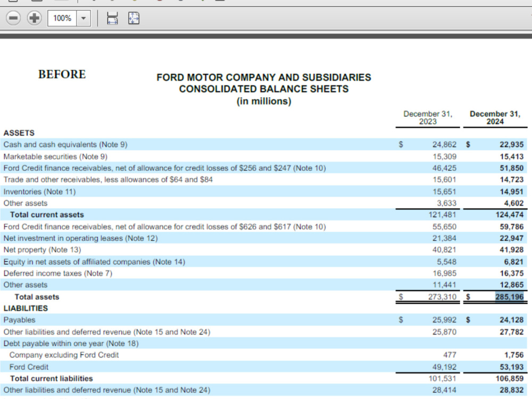Click the 51,850 finance receivables value
Screen dimensions: 532x399
[x=512, y=168]
